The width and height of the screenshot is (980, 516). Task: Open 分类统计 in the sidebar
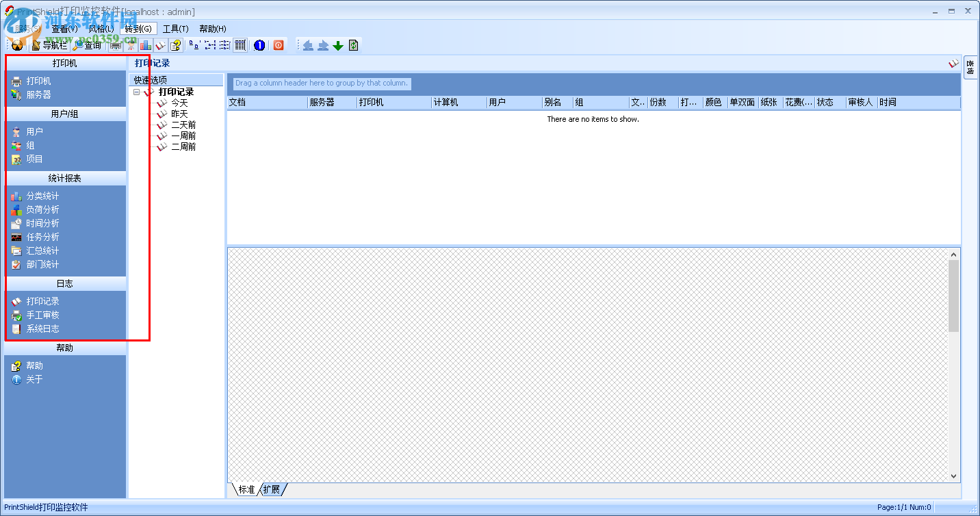[42, 196]
